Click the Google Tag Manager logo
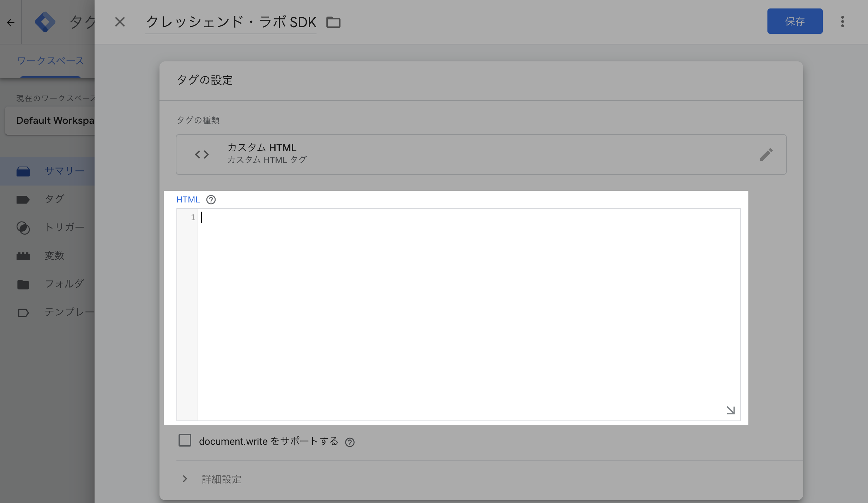The height and width of the screenshot is (503, 868). 45,22
